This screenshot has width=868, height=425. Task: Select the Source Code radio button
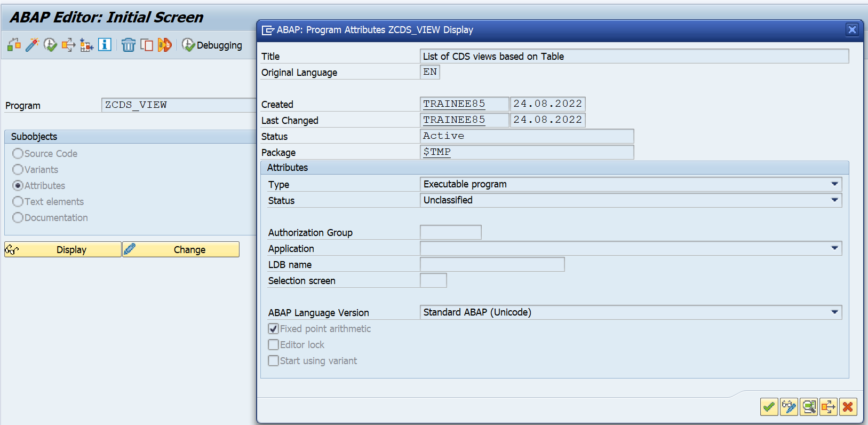coord(18,154)
